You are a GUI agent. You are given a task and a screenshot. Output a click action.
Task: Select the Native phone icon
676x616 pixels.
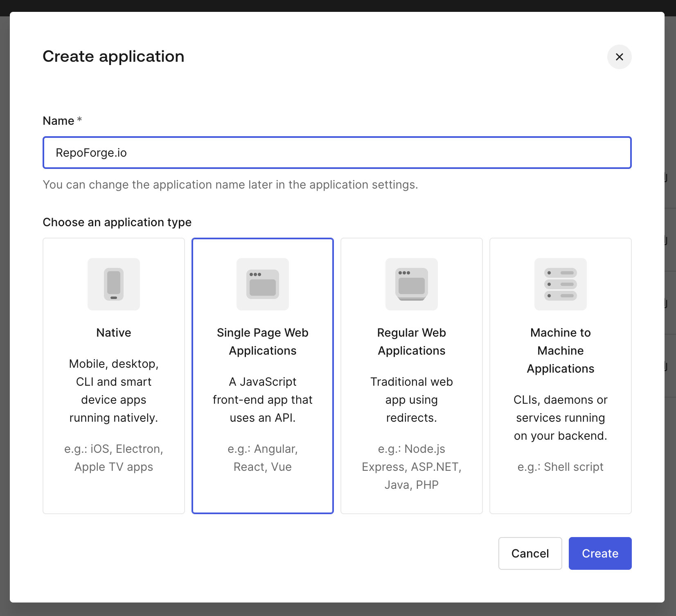[114, 284]
